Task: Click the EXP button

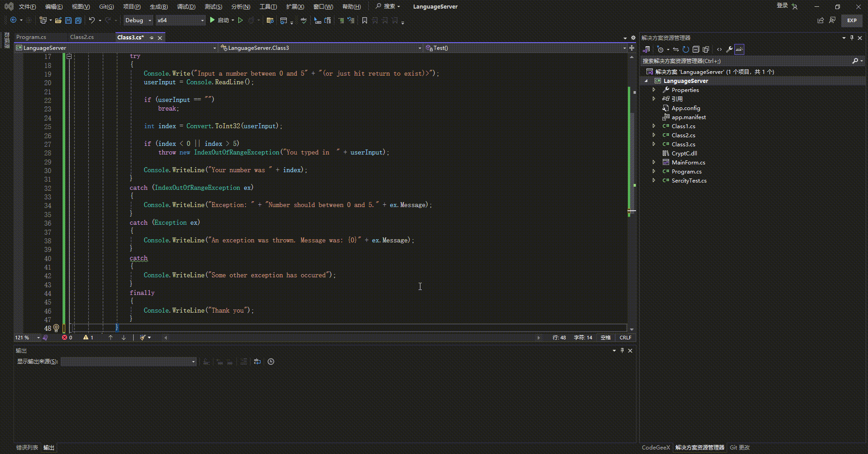Action: pyautogui.click(x=852, y=20)
